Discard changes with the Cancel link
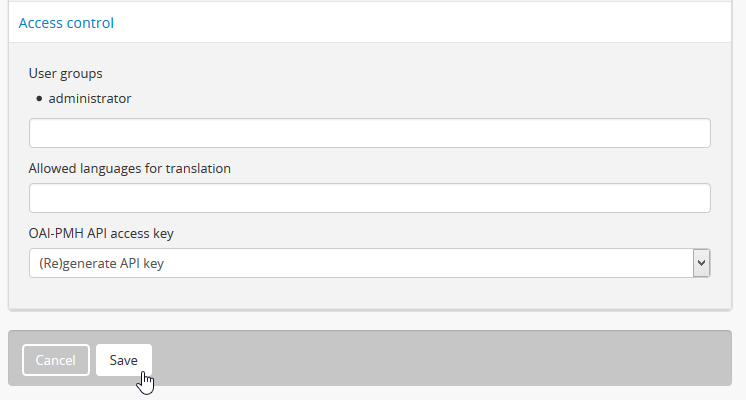 pyautogui.click(x=56, y=360)
